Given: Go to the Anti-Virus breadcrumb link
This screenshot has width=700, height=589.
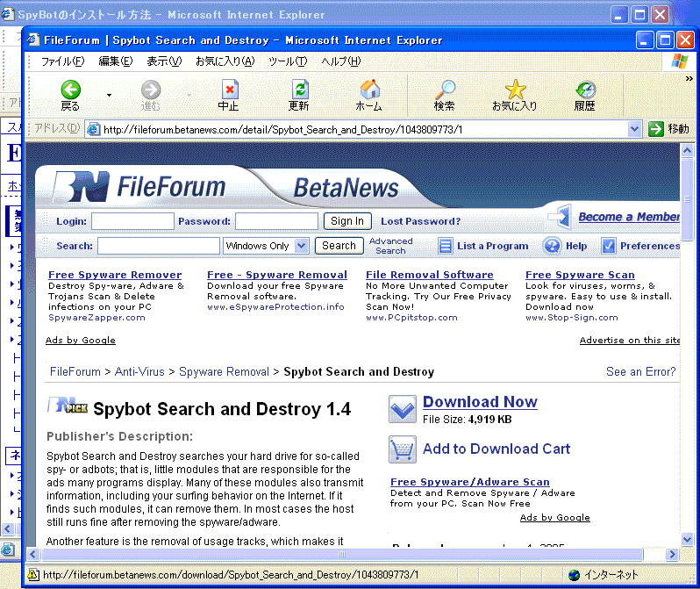Looking at the screenshot, I should pos(139,372).
